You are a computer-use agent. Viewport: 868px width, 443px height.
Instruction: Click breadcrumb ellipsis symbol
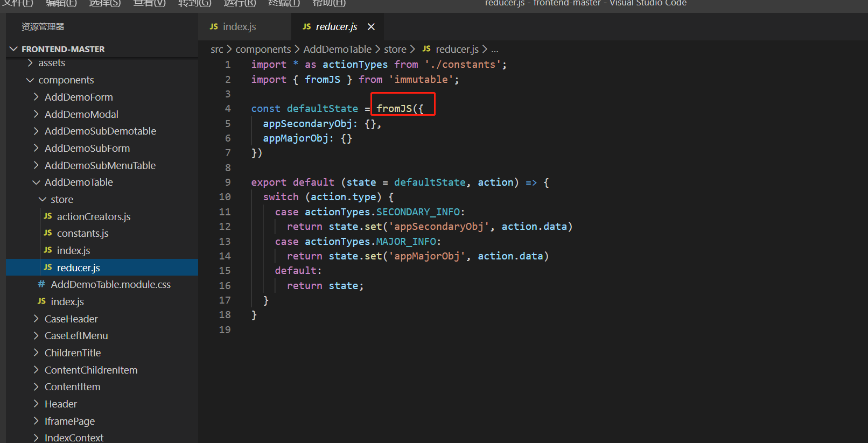tap(495, 50)
